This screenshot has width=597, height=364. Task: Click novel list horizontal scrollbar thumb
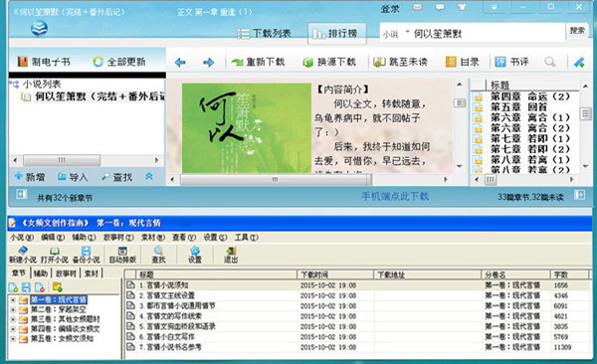point(62,160)
